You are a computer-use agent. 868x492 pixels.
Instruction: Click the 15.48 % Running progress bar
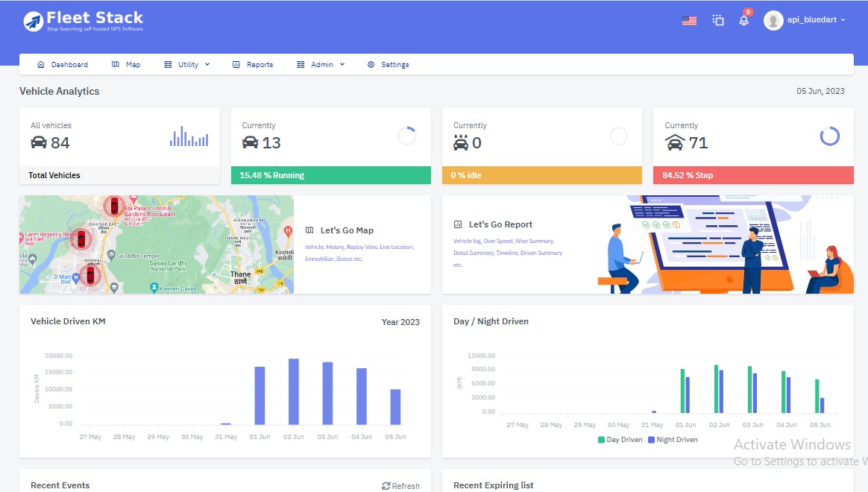(x=330, y=175)
